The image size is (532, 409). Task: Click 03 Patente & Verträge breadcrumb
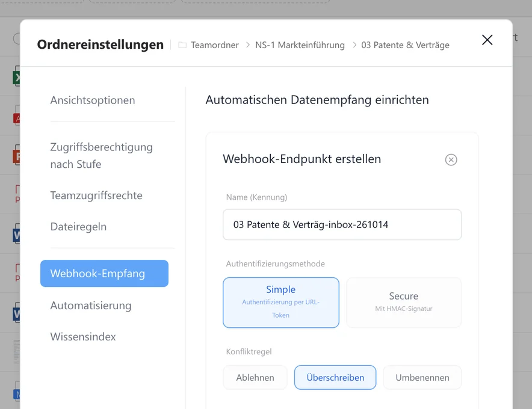(405, 45)
